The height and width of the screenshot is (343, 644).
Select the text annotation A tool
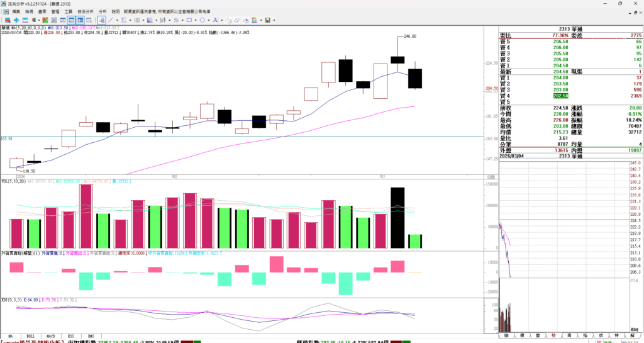click(214, 20)
